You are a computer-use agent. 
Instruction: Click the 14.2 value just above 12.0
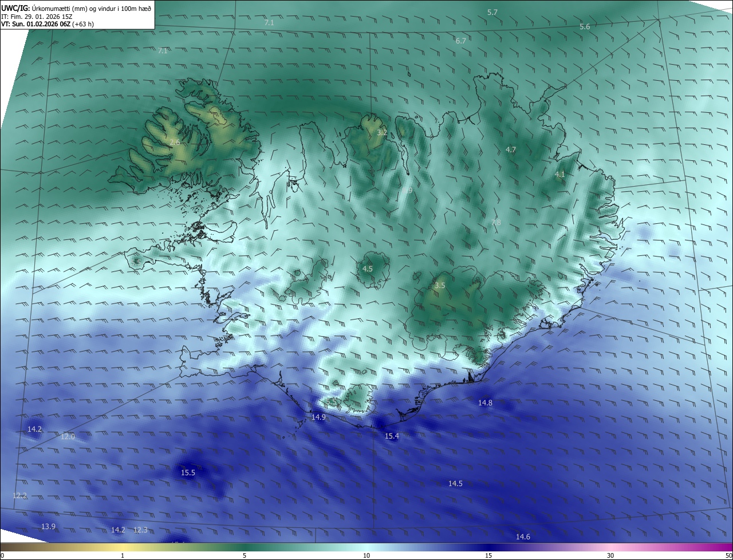[x=34, y=429]
